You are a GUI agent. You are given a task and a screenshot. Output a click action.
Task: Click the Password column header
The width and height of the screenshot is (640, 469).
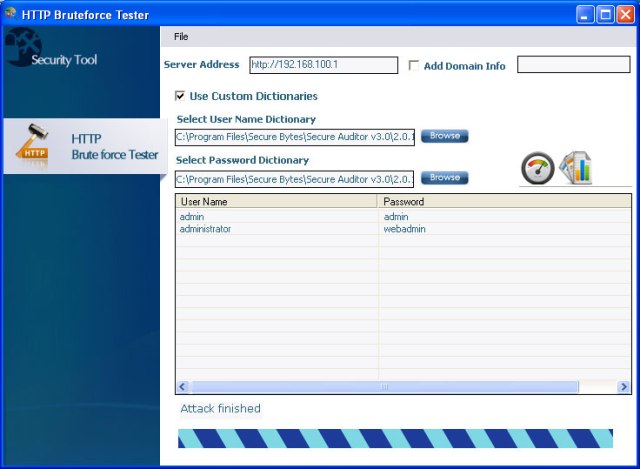(x=504, y=202)
